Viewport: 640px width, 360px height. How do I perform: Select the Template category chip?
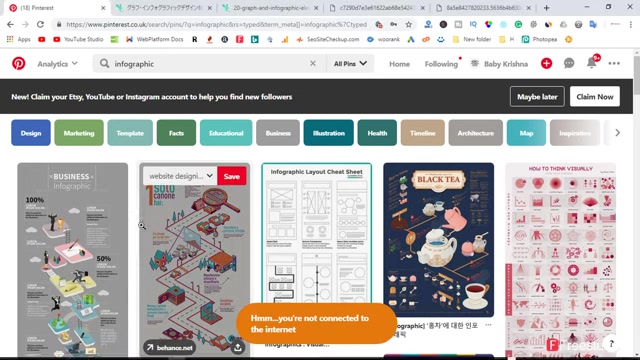(x=130, y=133)
